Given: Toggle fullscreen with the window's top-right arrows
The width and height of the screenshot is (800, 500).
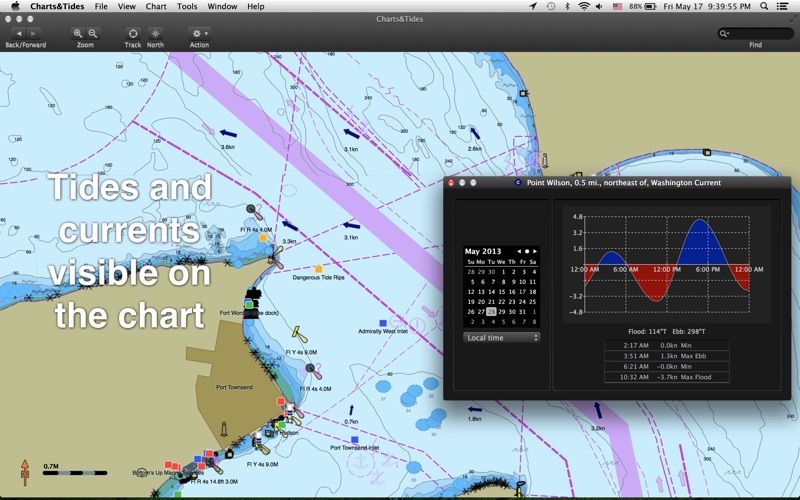Looking at the screenshot, I should pyautogui.click(x=792, y=19).
